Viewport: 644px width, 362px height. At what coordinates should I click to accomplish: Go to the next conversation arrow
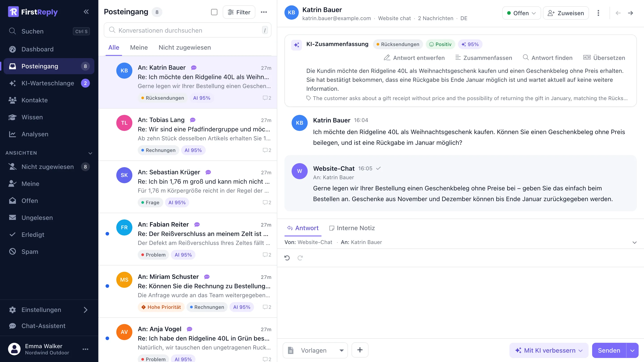pos(631,13)
